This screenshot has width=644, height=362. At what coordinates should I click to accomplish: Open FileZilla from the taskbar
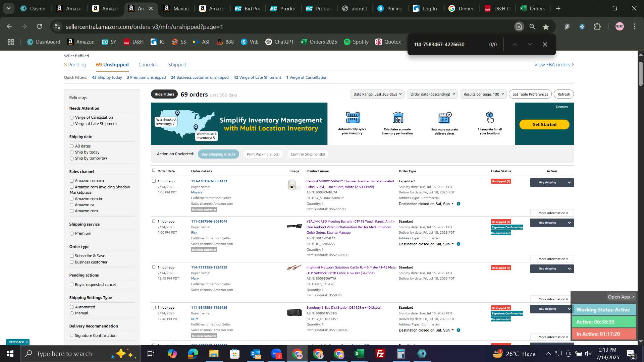[x=380, y=354]
